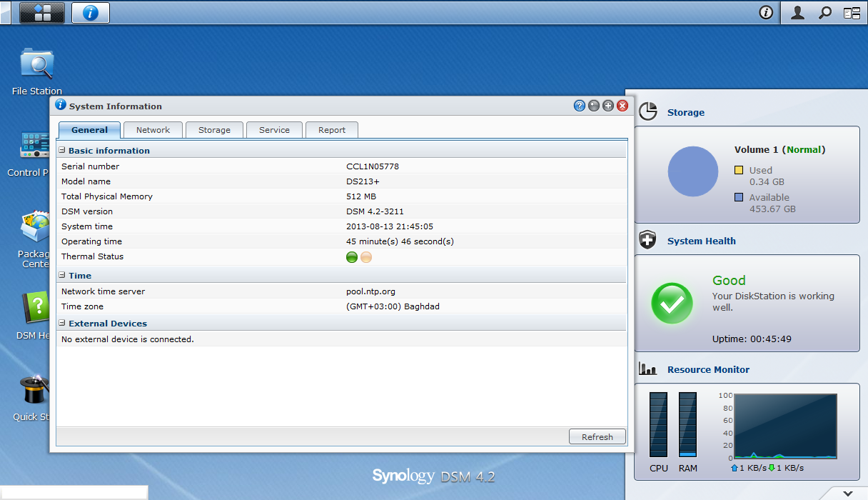Click the network traffic graph

click(785, 426)
